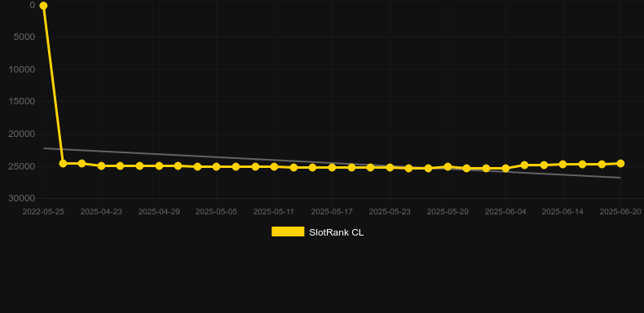The image size is (644, 313).
Task: Click the yellow SlotRank CL legend swatch
Action: (x=288, y=231)
